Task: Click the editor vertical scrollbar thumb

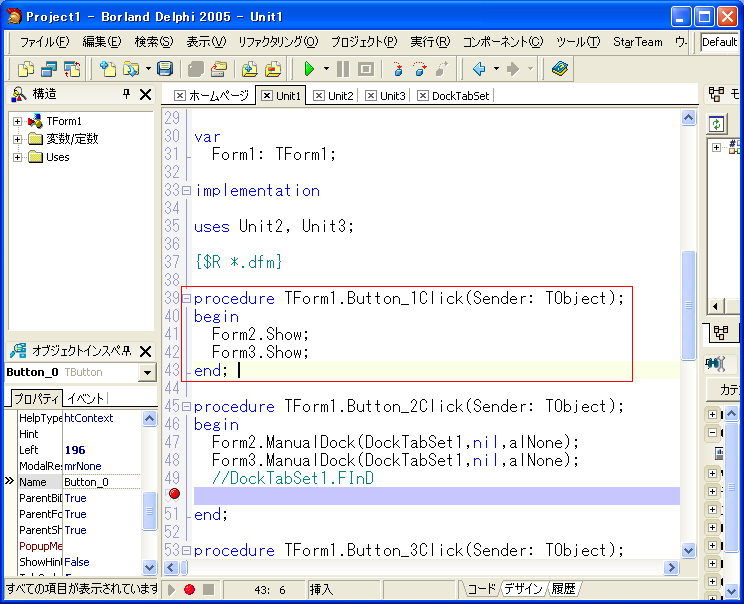Action: pyautogui.click(x=688, y=306)
